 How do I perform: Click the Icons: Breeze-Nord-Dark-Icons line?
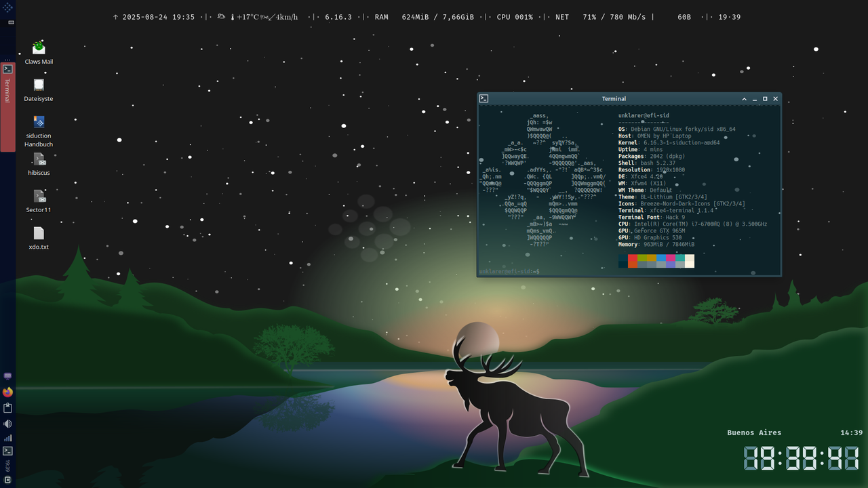[682, 203]
